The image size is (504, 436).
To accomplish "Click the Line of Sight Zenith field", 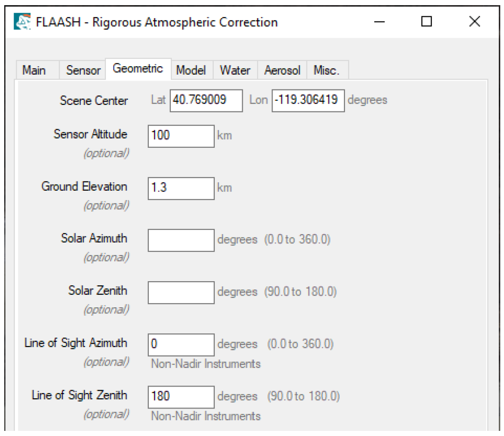I will pyautogui.click(x=181, y=397).
